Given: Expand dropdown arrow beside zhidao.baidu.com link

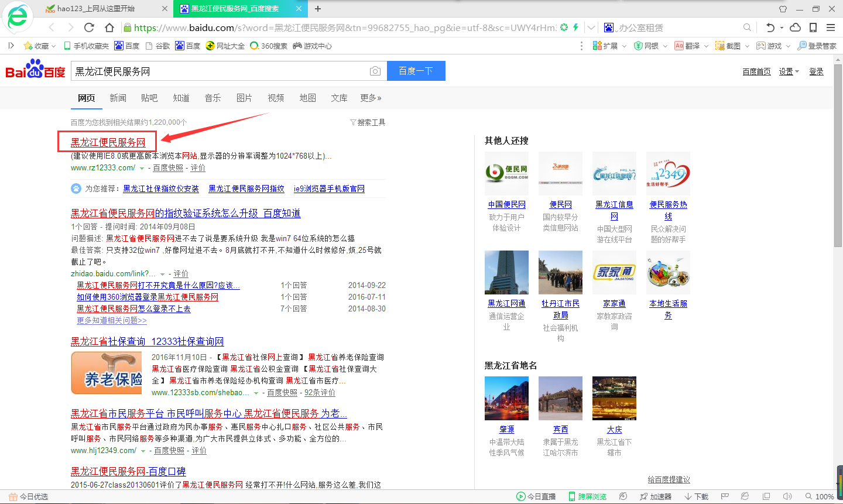Looking at the screenshot, I should pos(163,274).
